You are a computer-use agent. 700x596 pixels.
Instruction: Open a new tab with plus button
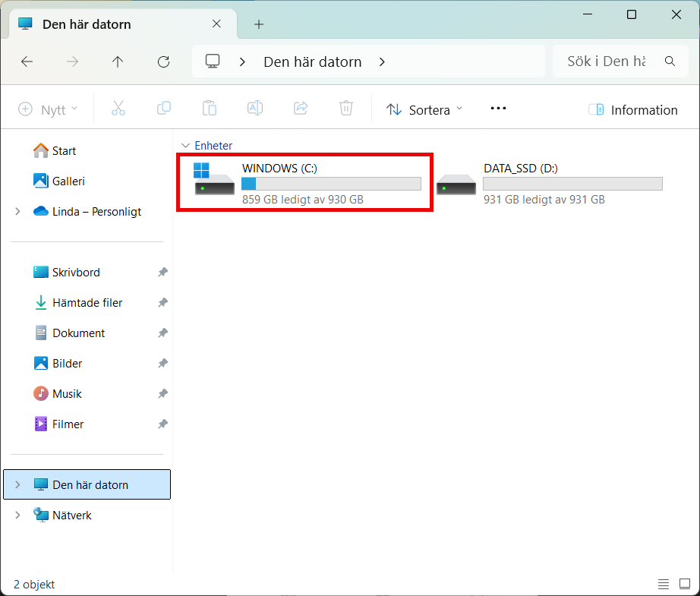(259, 24)
